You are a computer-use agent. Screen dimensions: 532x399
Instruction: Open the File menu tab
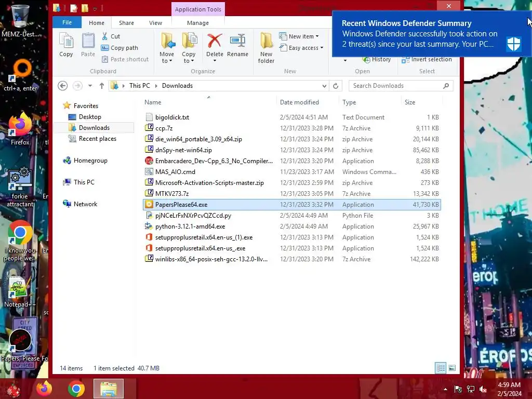click(67, 22)
